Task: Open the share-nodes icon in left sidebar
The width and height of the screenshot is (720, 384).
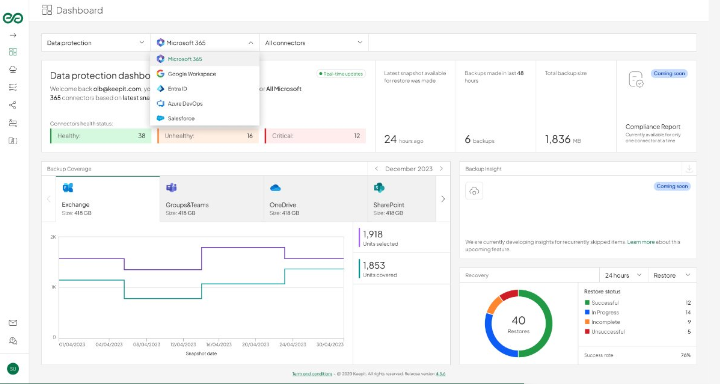Action: (13, 105)
